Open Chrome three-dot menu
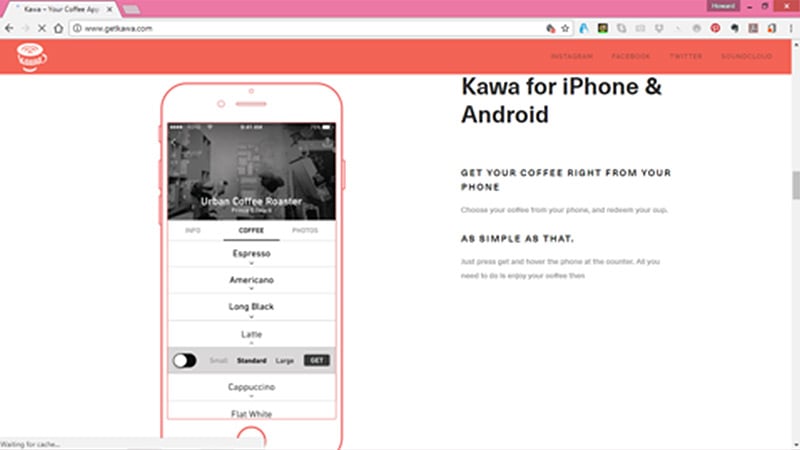The width and height of the screenshot is (800, 450). (791, 29)
